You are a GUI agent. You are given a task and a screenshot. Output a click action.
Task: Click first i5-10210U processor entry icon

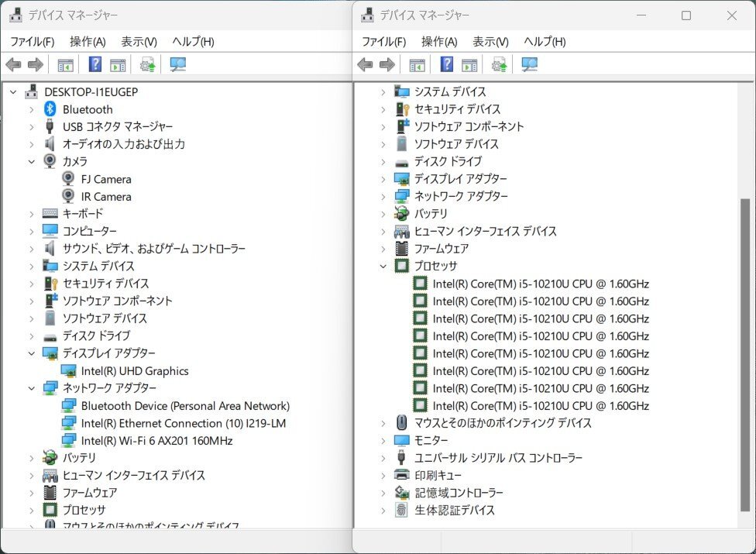click(x=421, y=284)
